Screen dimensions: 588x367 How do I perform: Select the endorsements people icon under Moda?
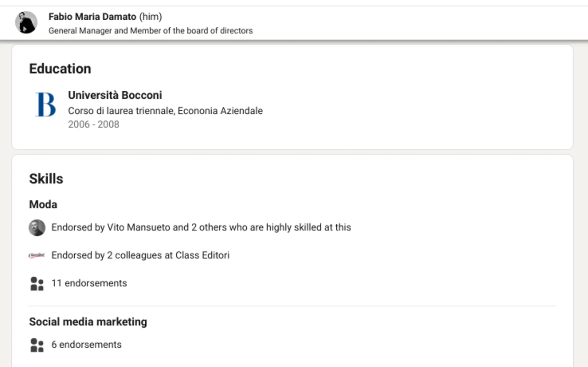click(36, 283)
